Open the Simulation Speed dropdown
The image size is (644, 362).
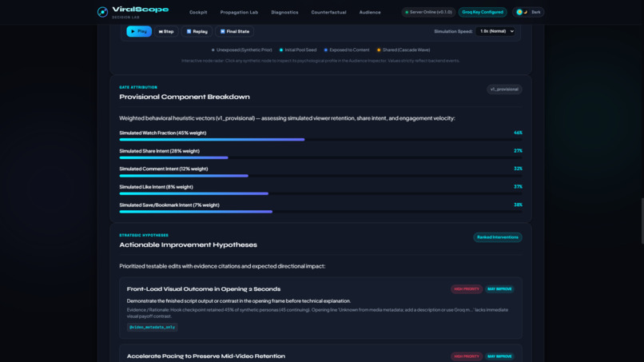(495, 31)
